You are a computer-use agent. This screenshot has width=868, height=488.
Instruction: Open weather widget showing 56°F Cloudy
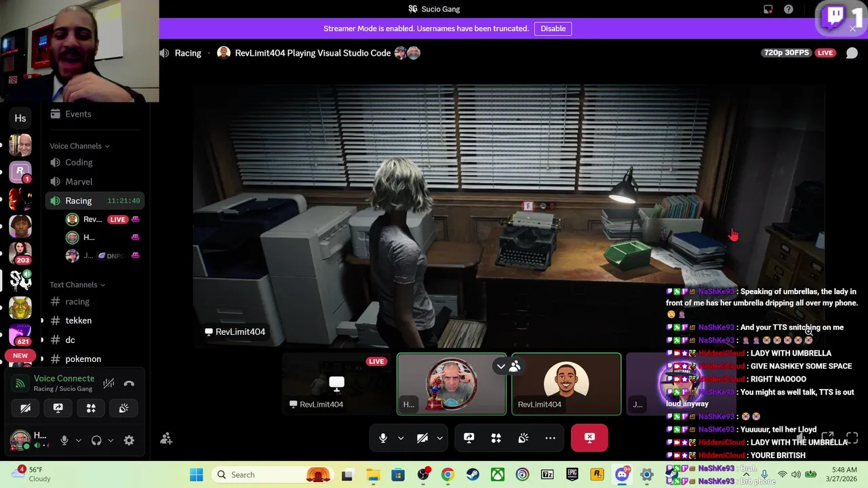pyautogui.click(x=33, y=474)
